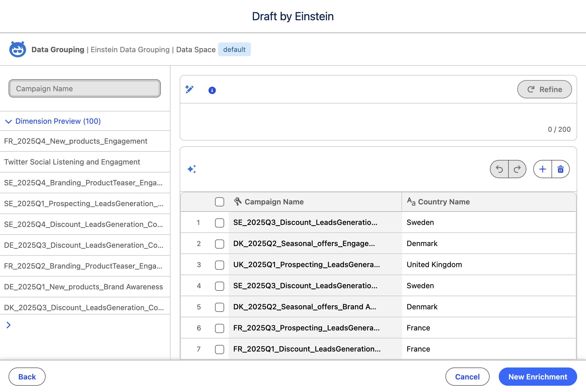Click DK_2025Q2_Seasonal_offers_Engage campaign cell
Image resolution: width=586 pixels, height=392 pixels.
[315, 243]
